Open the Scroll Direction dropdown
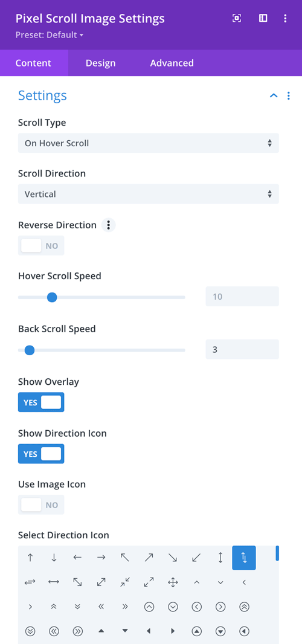The height and width of the screenshot is (644, 302). (x=149, y=194)
